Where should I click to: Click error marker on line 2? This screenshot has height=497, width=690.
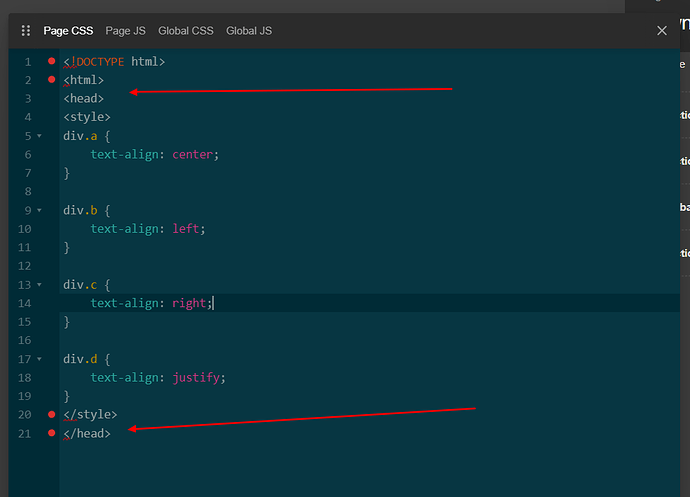tap(52, 79)
